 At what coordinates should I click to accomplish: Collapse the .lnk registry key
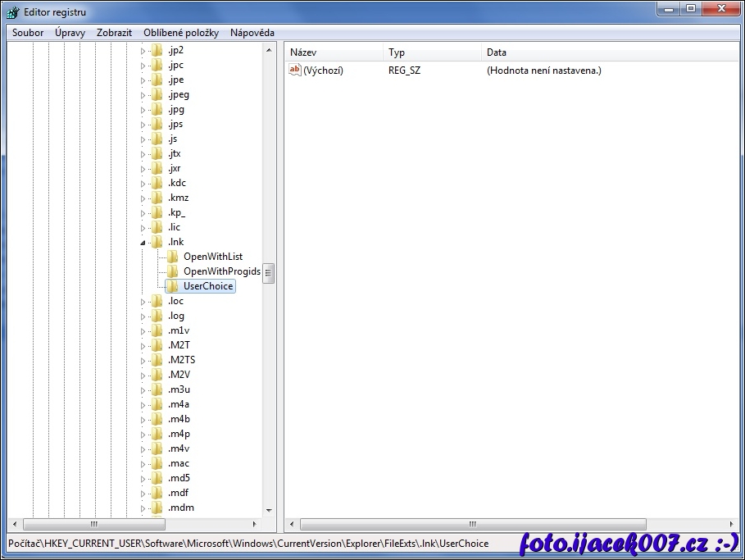click(x=143, y=242)
